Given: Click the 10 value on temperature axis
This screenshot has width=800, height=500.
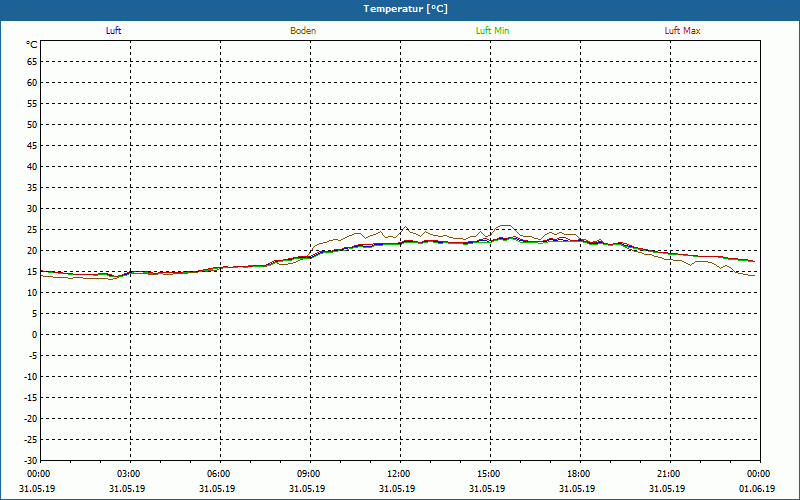Looking at the screenshot, I should [32, 293].
